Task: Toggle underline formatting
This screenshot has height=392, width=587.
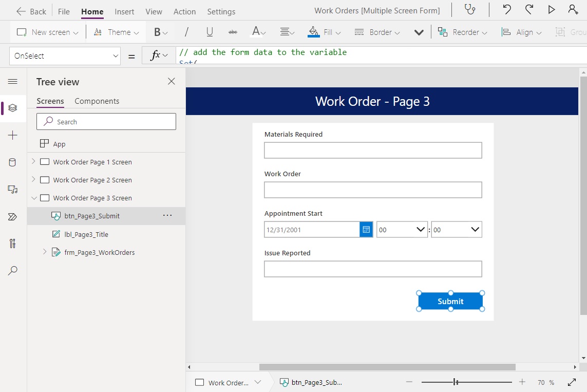Action: pyautogui.click(x=209, y=31)
